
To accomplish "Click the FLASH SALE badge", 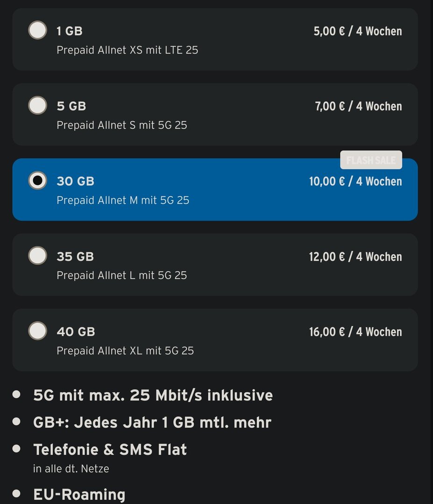I will click(371, 160).
